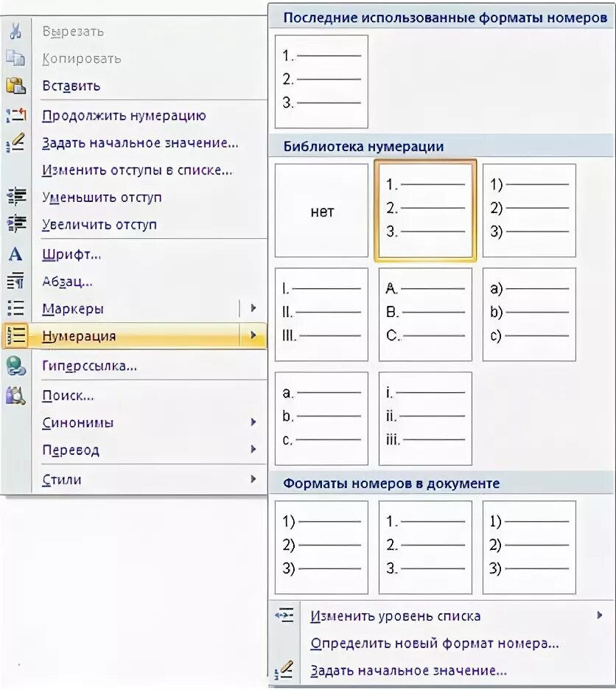The width and height of the screenshot is (616, 690).
Task: Click the change list level icon
Action: coord(284,615)
